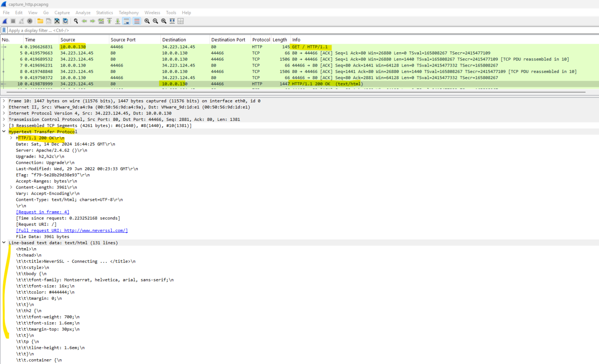Open the Telephony menu
Screen dimensions: 599x364
click(x=129, y=12)
